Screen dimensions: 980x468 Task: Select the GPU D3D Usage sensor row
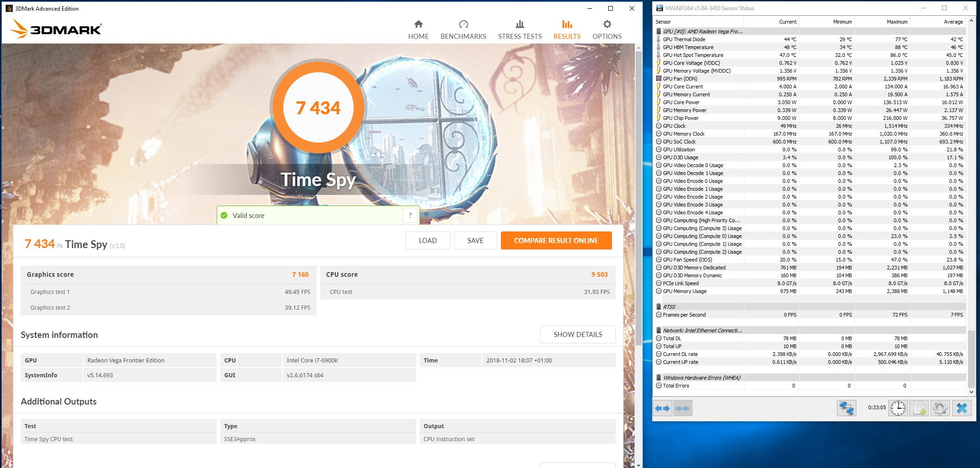click(x=810, y=157)
